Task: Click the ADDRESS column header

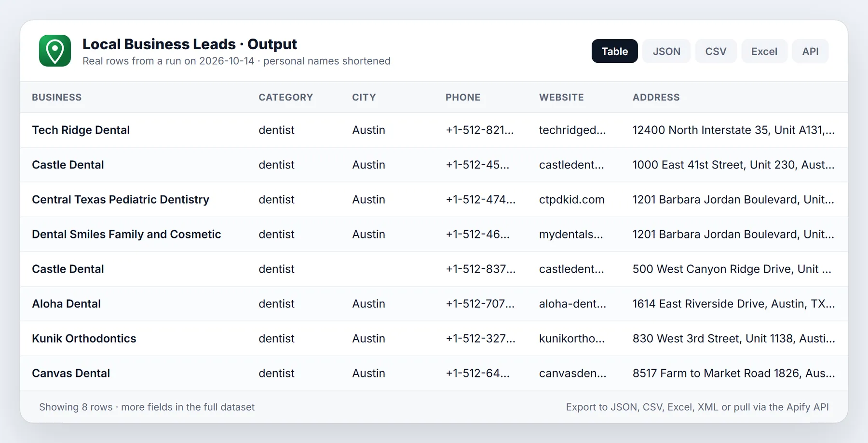Action: (x=656, y=97)
